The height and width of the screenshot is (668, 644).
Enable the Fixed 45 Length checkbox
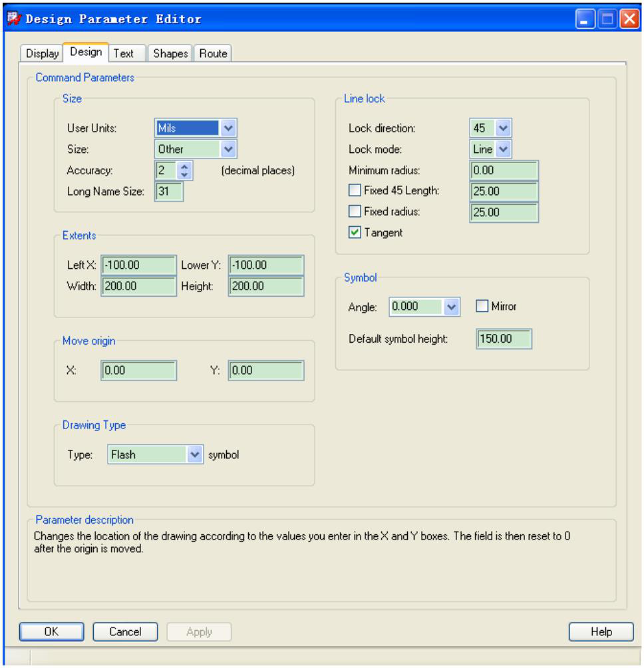pos(355,191)
